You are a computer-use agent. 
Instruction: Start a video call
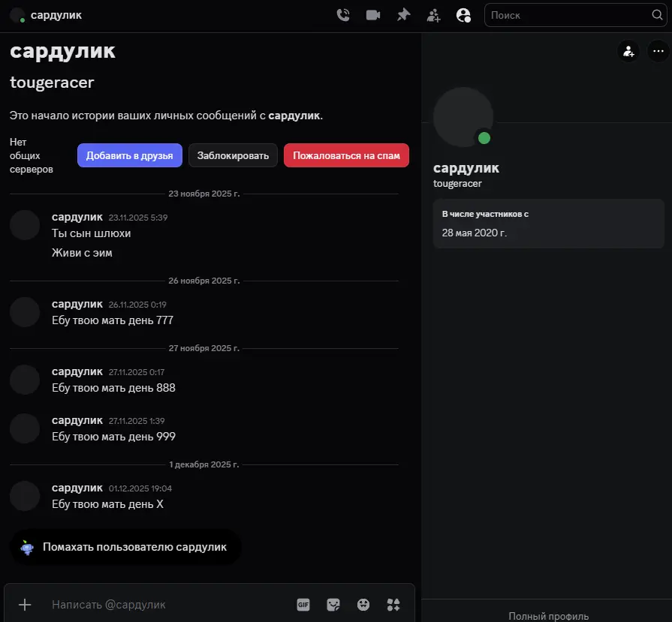373,15
